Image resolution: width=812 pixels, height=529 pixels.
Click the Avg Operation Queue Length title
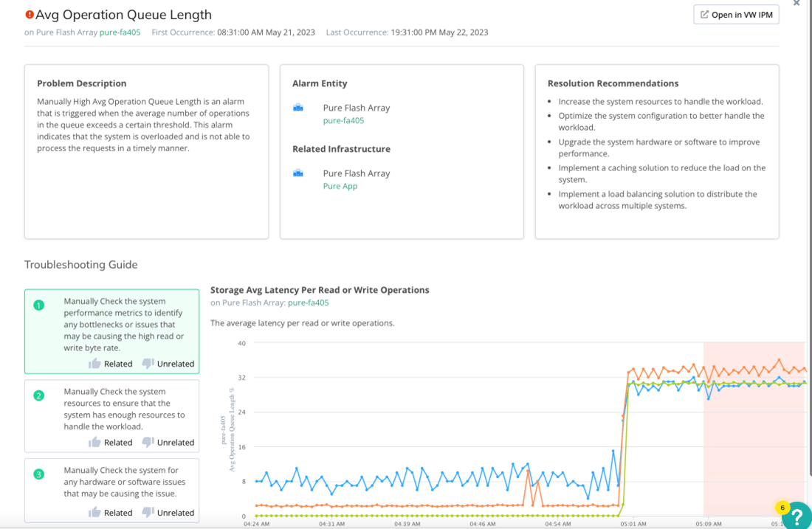(123, 15)
